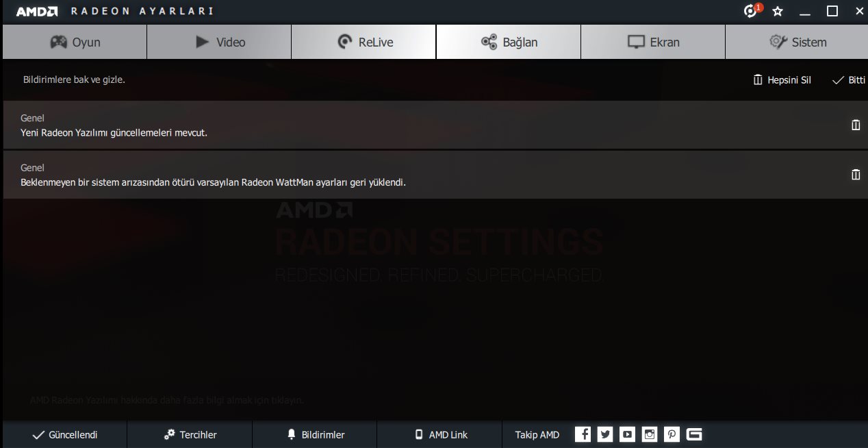Click 'Genel' label above the software update message
Screen dimensions: 868x448
click(32, 119)
